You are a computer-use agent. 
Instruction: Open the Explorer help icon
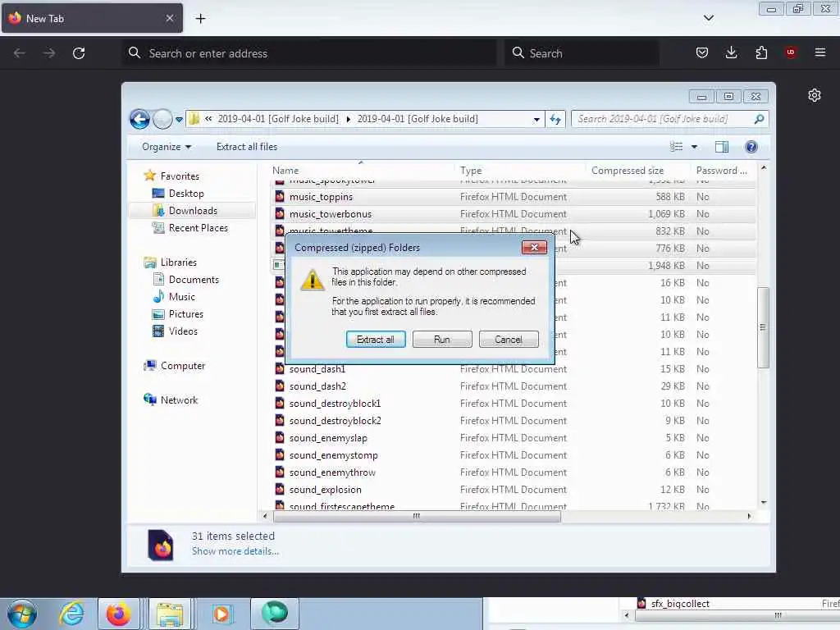coord(751,147)
